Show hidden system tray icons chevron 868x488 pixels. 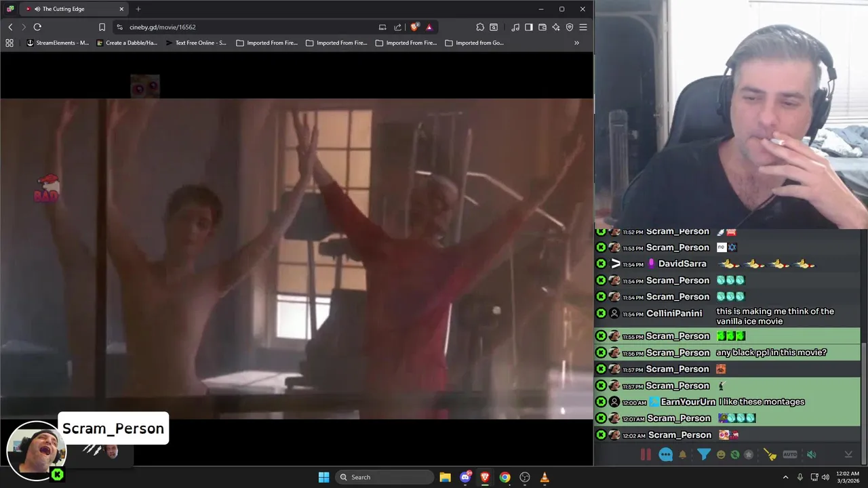pyautogui.click(x=786, y=477)
